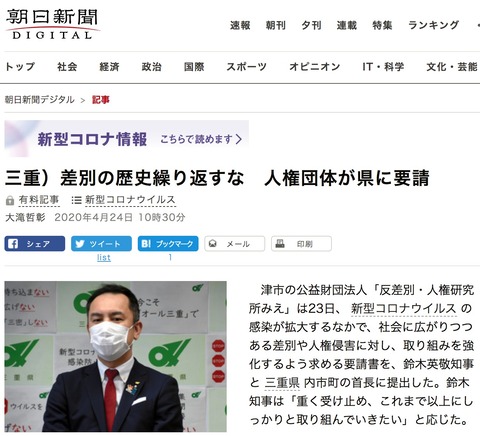This screenshot has width=480, height=436.
Task: Switch to the 社会 section tab
Action: pyautogui.click(x=67, y=67)
